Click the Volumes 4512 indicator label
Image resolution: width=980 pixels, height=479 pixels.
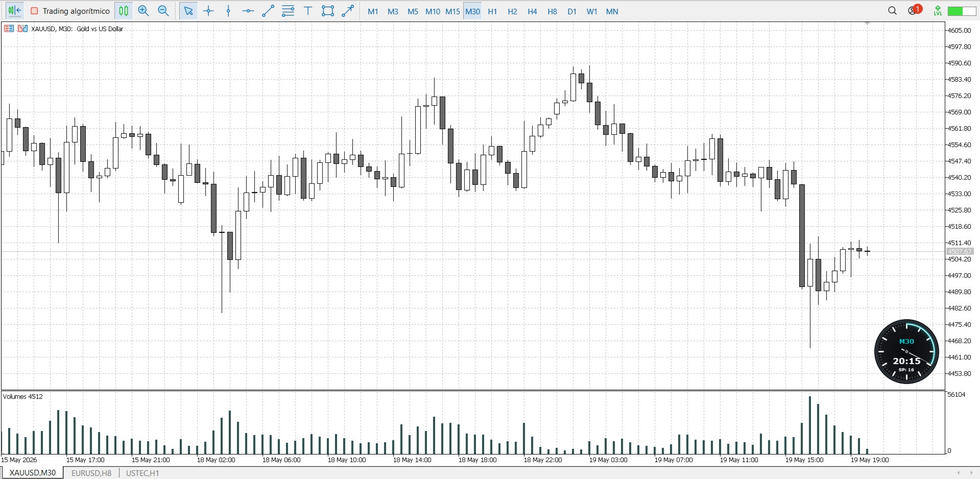pyautogui.click(x=23, y=396)
